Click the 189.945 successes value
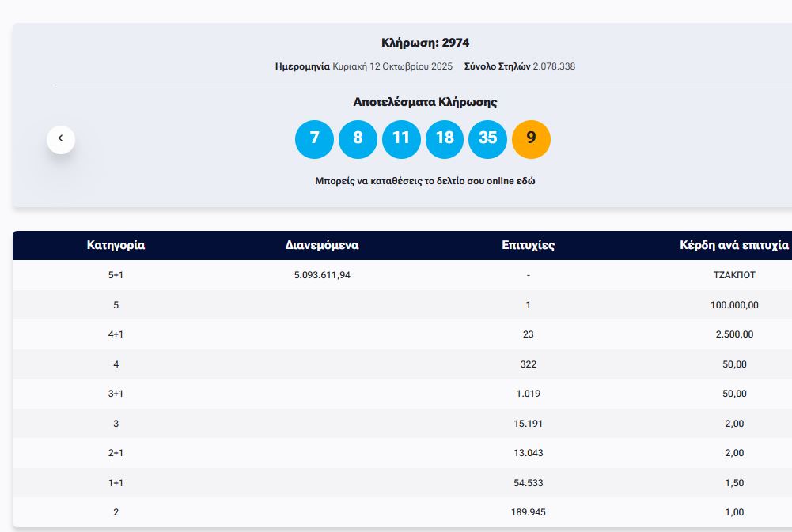This screenshot has height=532, width=792. click(x=528, y=512)
